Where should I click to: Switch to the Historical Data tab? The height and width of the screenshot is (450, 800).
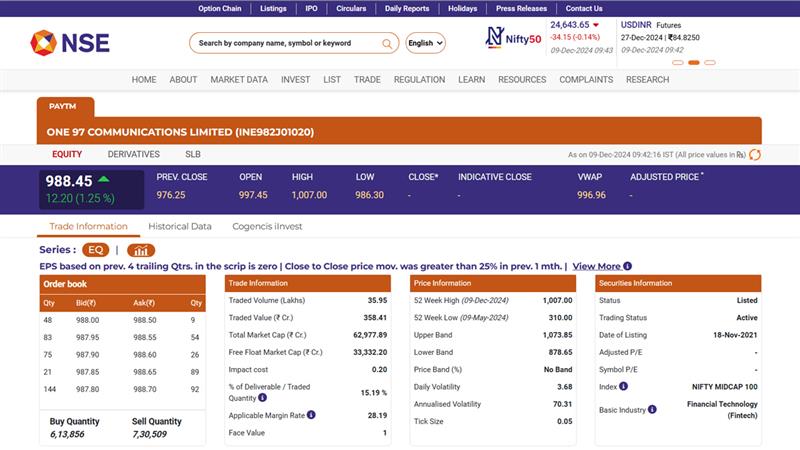click(x=180, y=227)
